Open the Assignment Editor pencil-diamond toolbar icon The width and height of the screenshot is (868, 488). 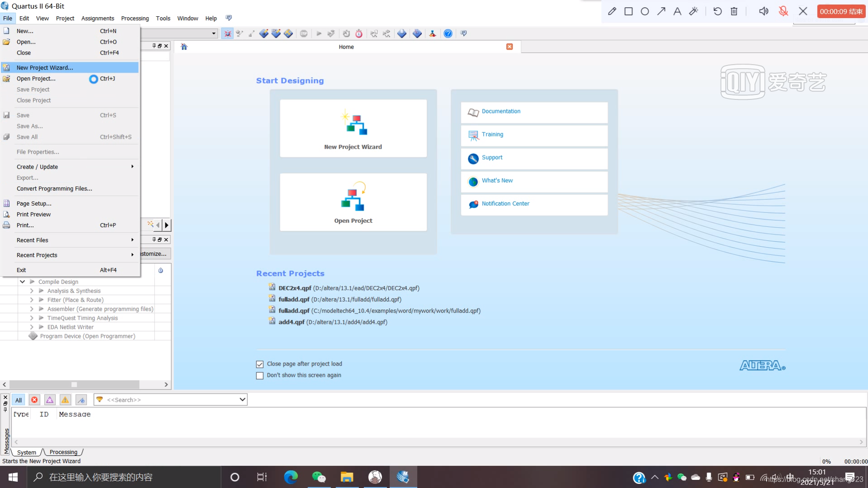tap(264, 33)
